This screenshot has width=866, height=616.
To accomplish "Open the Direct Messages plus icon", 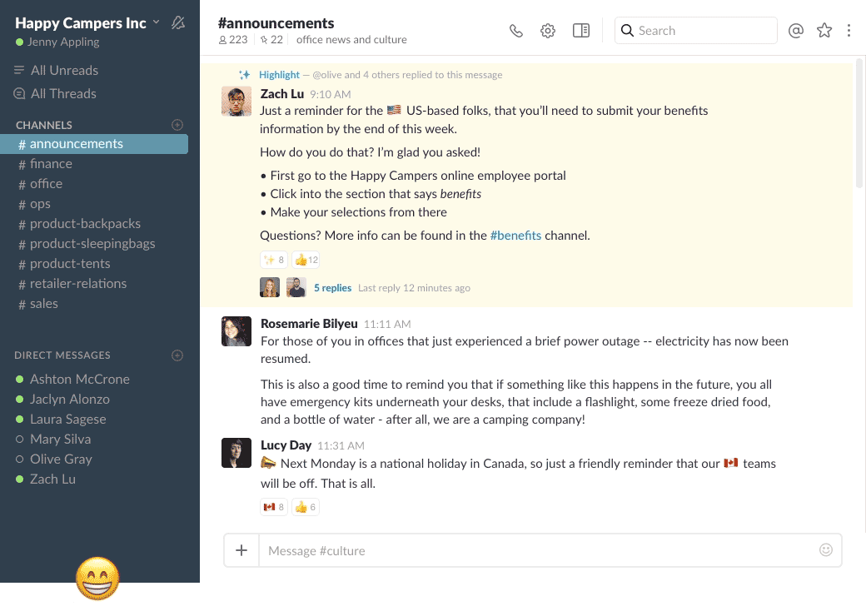I will (177, 355).
